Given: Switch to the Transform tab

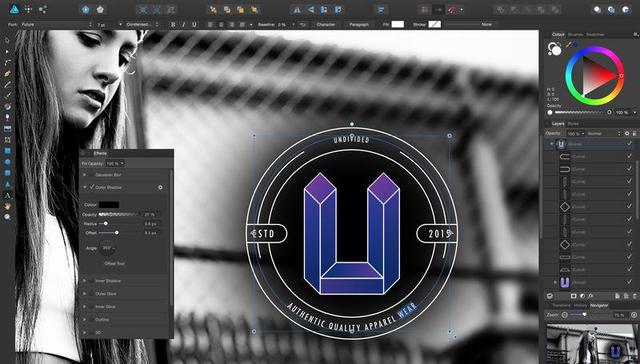Looking at the screenshot, I should [561, 305].
